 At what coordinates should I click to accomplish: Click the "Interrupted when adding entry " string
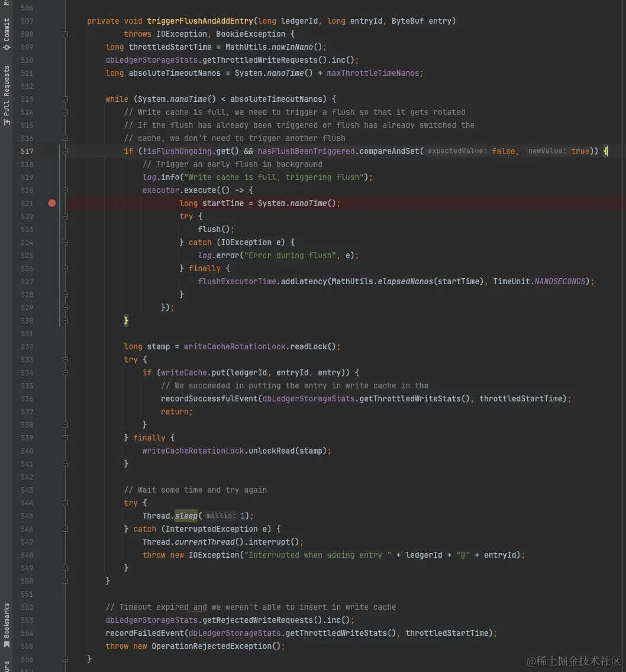click(x=318, y=555)
